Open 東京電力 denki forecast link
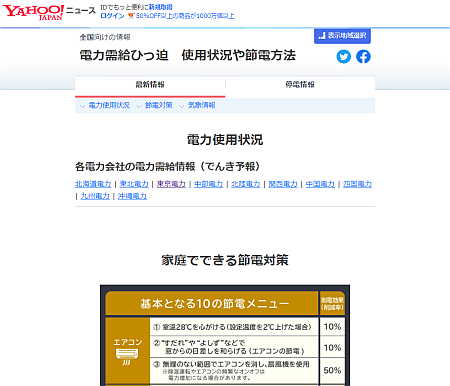 [171, 184]
